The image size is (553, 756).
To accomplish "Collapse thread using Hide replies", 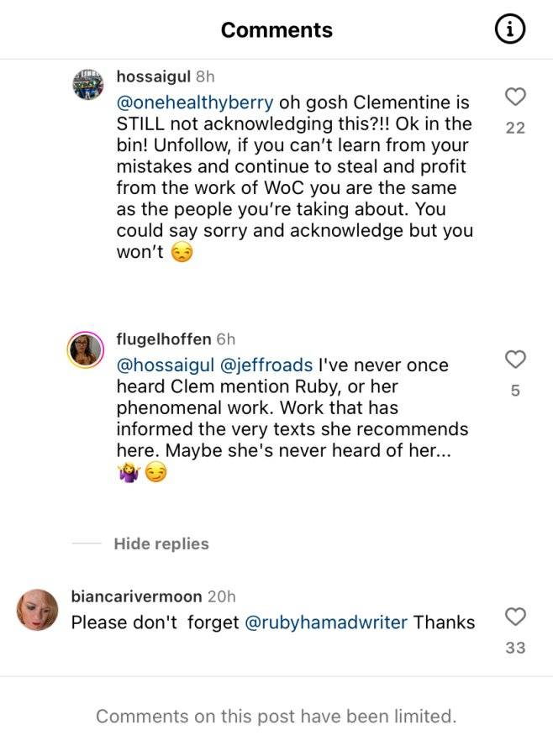I will click(x=161, y=543).
